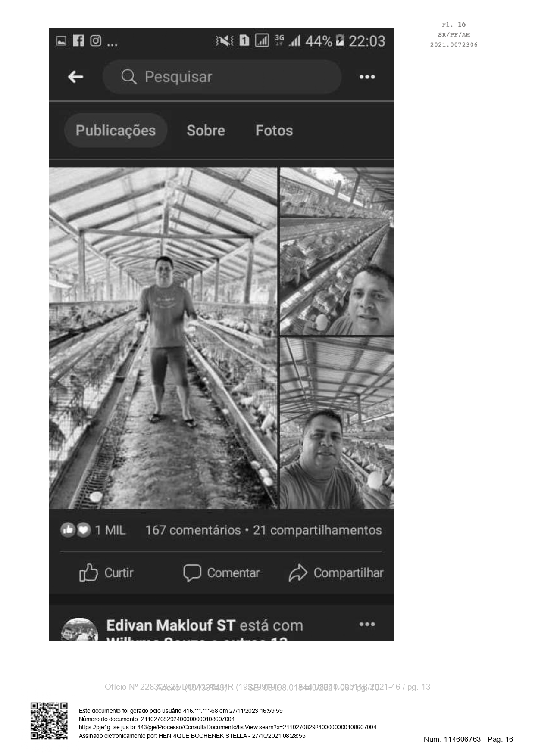
Task: Click the Facebook icon in status bar
Action: tap(78, 41)
